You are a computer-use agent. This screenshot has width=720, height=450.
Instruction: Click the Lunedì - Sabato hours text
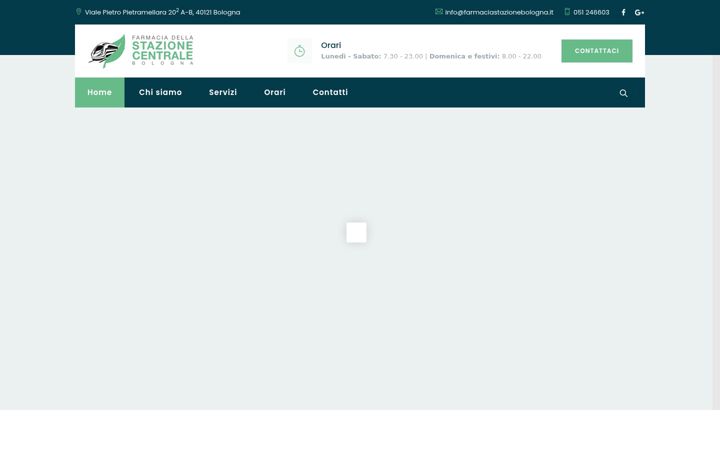(372, 56)
